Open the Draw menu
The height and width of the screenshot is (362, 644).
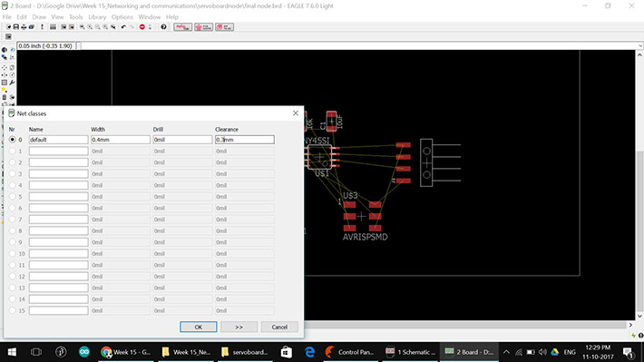tap(39, 17)
